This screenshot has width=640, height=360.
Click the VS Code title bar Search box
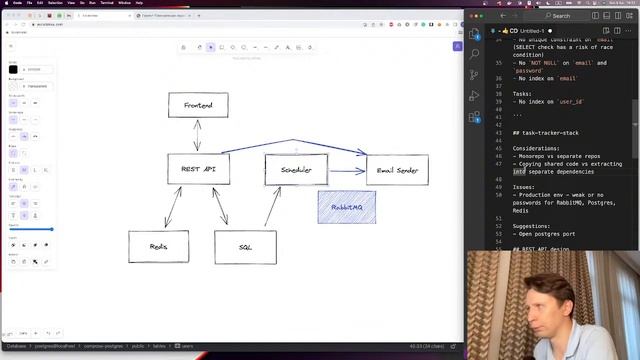point(557,16)
